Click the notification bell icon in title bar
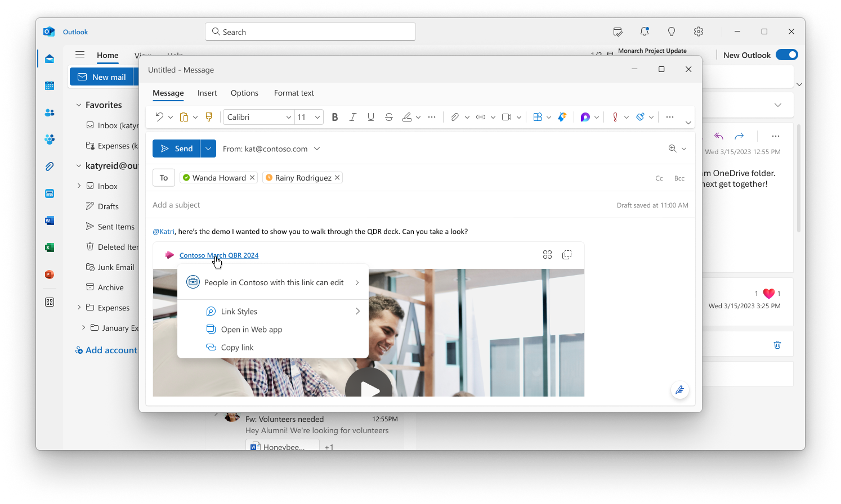Viewport: 841px width, 504px height. [x=645, y=31]
